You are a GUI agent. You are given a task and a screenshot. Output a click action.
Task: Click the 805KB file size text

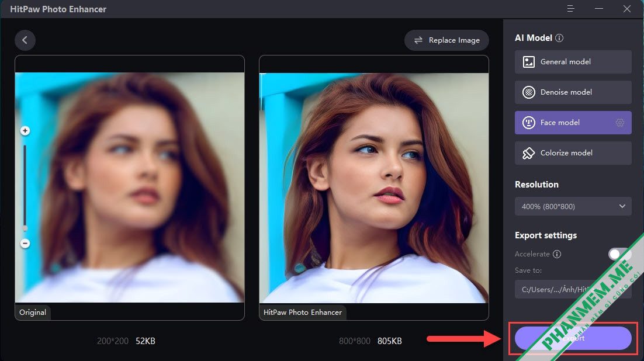pyautogui.click(x=389, y=341)
